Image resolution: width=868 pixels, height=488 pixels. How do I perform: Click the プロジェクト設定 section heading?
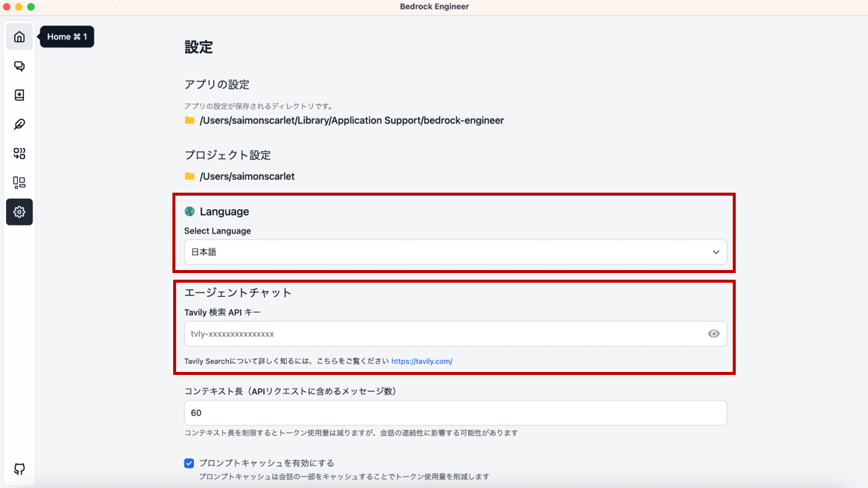tap(227, 155)
